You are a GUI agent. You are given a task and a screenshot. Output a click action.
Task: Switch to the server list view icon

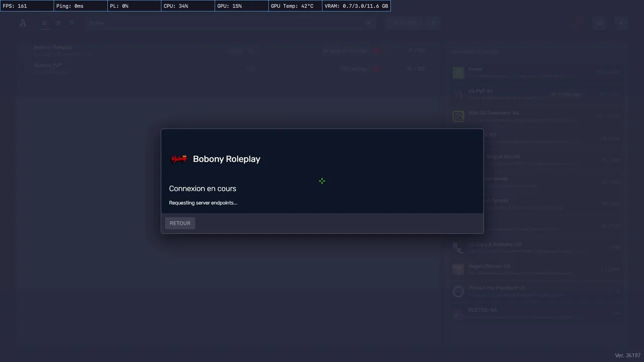44,23
